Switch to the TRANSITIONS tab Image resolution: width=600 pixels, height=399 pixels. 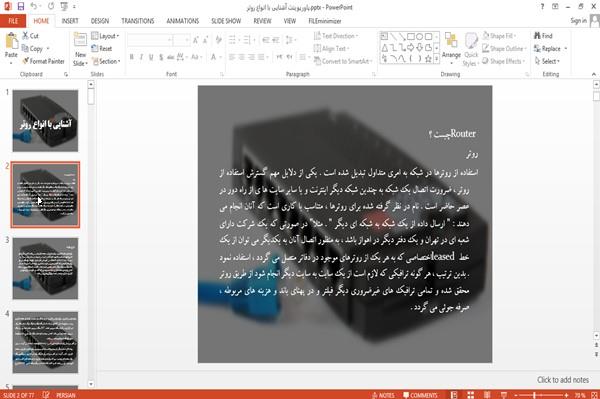click(138, 21)
